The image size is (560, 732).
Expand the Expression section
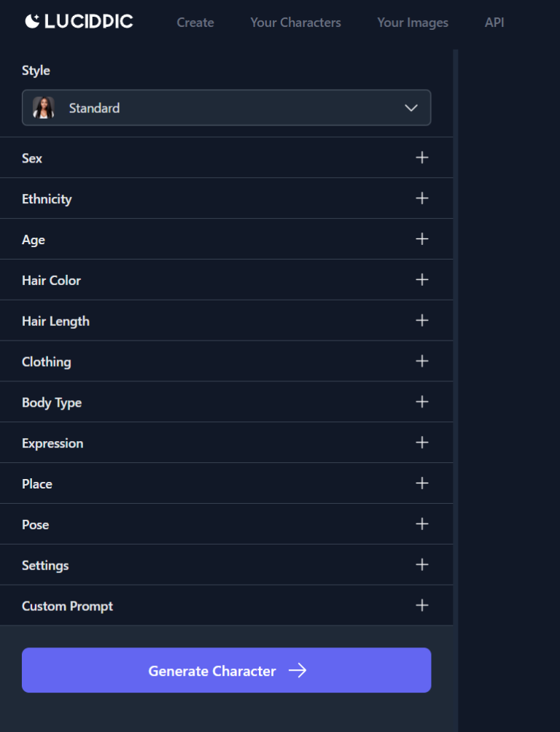click(x=421, y=443)
